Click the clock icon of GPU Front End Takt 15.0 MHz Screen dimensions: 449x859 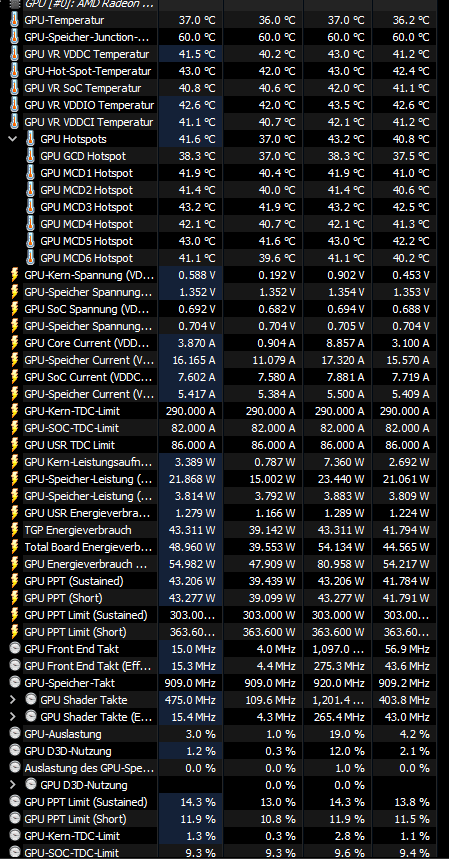point(15,649)
